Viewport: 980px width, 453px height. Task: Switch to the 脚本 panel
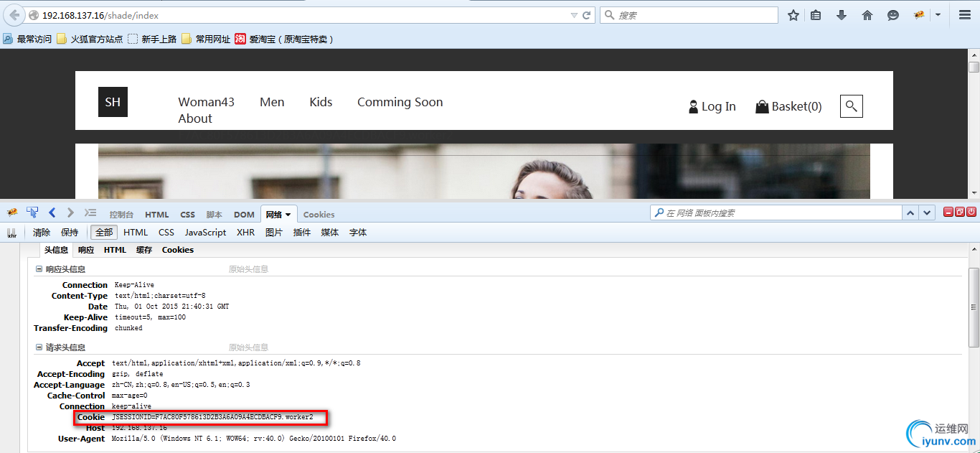(214, 215)
